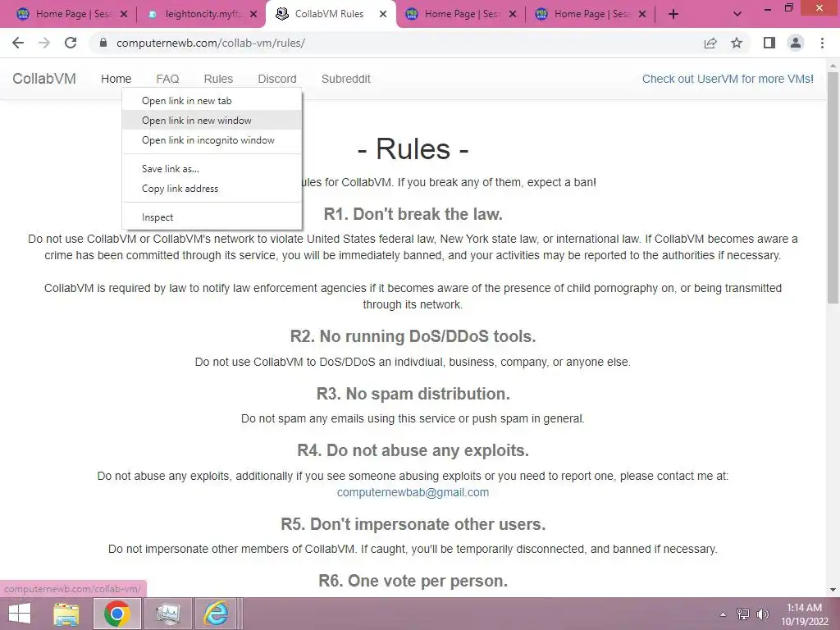Click the R3. No spam distribution heading
This screenshot has width=840, height=630.
(x=413, y=394)
